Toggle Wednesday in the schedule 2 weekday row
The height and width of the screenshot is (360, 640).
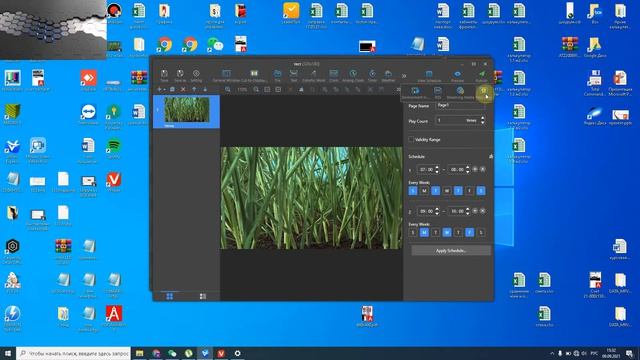tap(447, 232)
